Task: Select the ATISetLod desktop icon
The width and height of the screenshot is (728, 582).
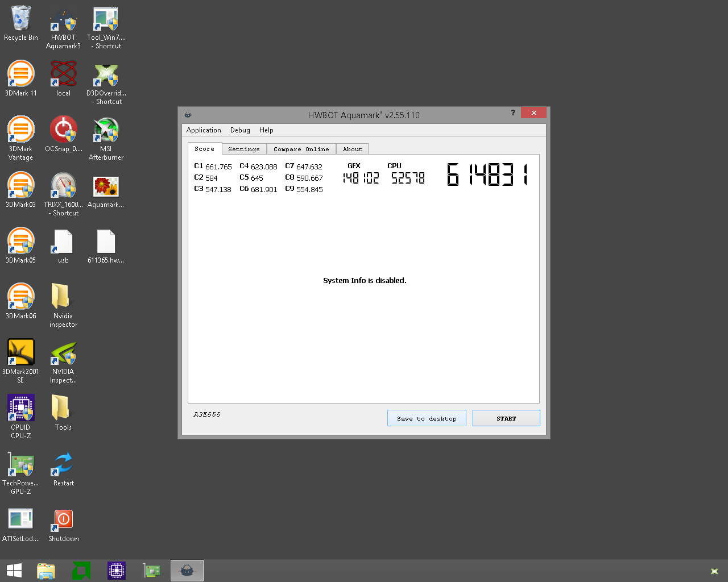Action: 21,524
